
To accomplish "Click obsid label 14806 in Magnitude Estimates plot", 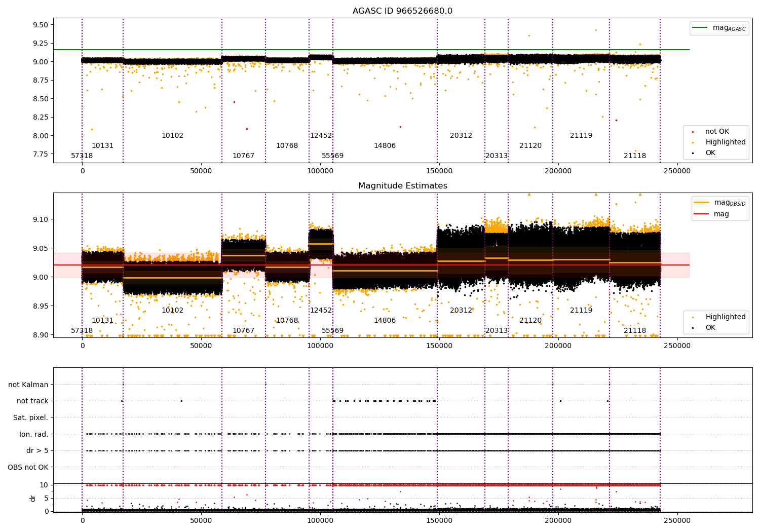I will (385, 320).
